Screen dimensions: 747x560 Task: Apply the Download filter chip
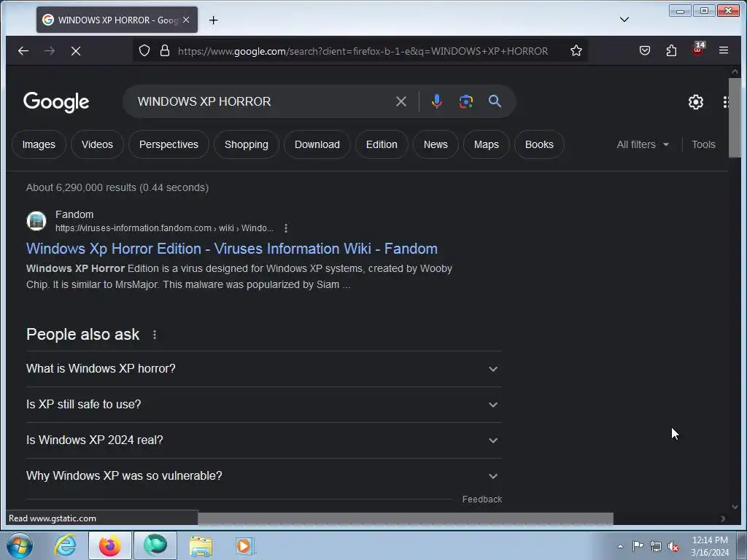[317, 144]
